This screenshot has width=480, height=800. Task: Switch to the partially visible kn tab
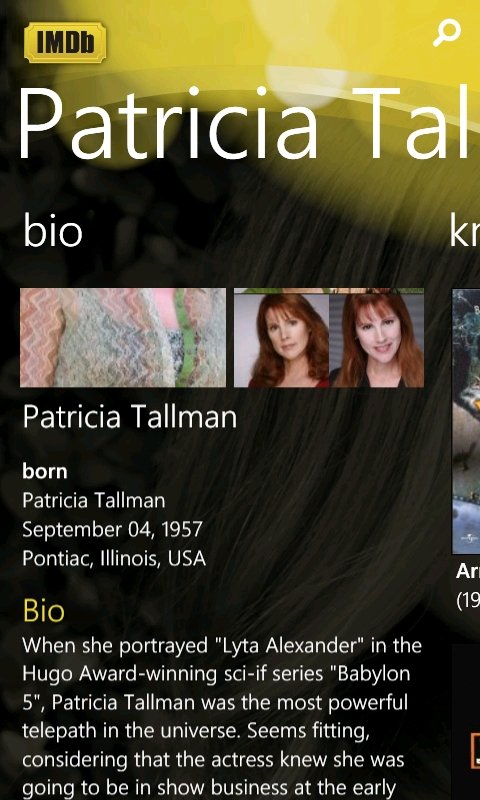tap(464, 231)
